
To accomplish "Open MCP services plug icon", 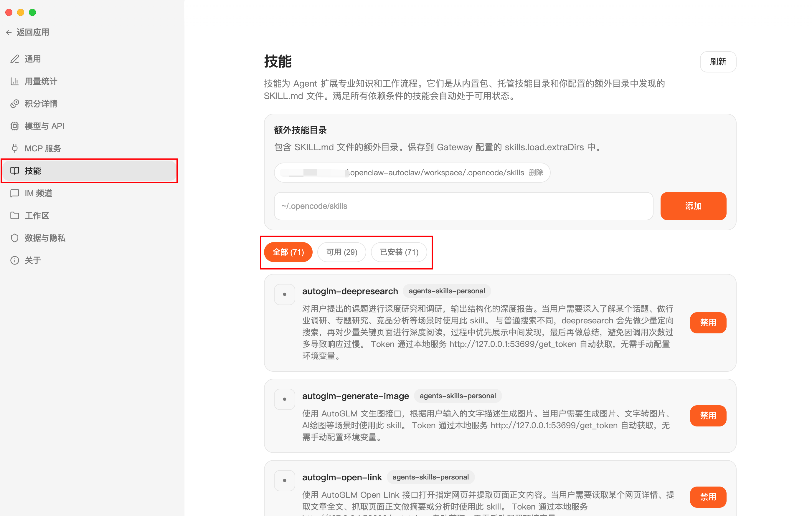I will pos(14,148).
